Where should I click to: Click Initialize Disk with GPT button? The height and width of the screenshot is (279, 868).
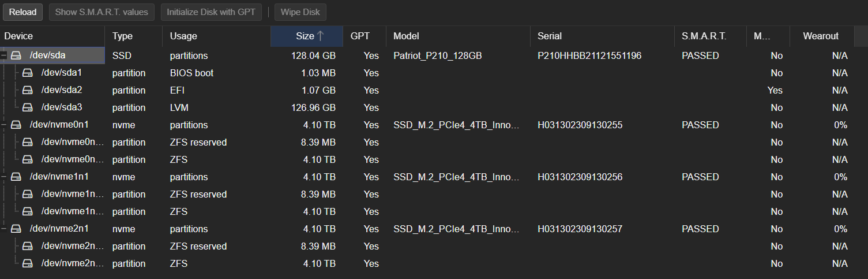tap(211, 12)
